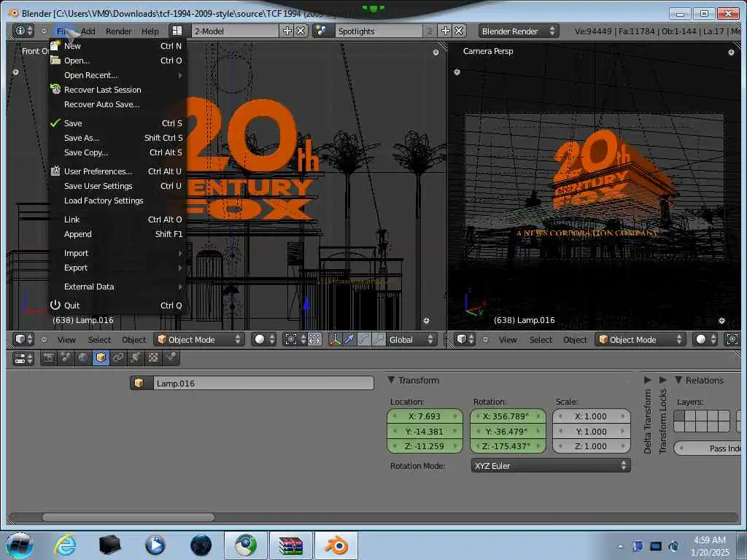Toggle the 3D manipulator widget

click(x=335, y=340)
